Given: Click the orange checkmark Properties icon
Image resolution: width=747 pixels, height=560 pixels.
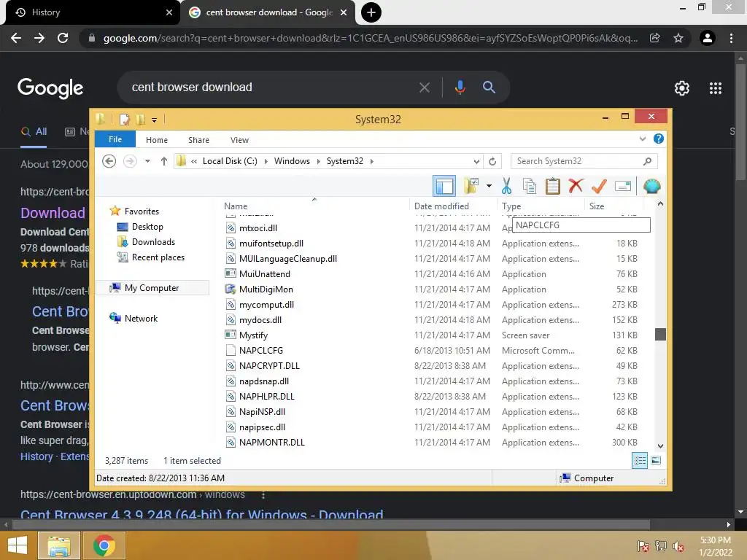Looking at the screenshot, I should pyautogui.click(x=599, y=186).
